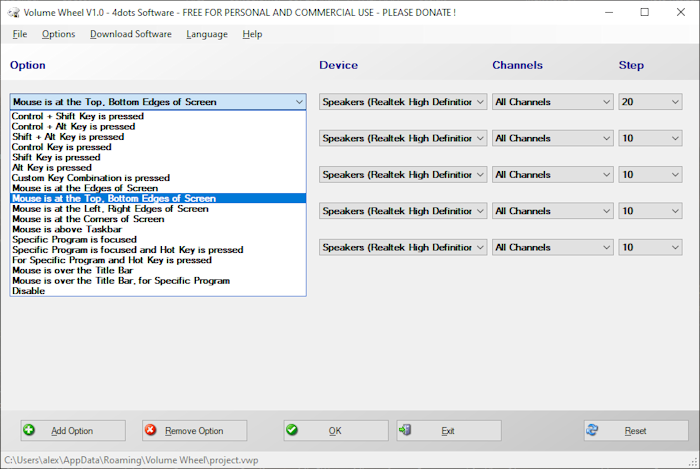The width and height of the screenshot is (700, 469).
Task: Open the File menu
Action: (x=20, y=34)
